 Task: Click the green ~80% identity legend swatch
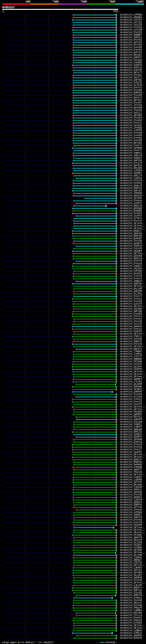(x=101, y=4)
